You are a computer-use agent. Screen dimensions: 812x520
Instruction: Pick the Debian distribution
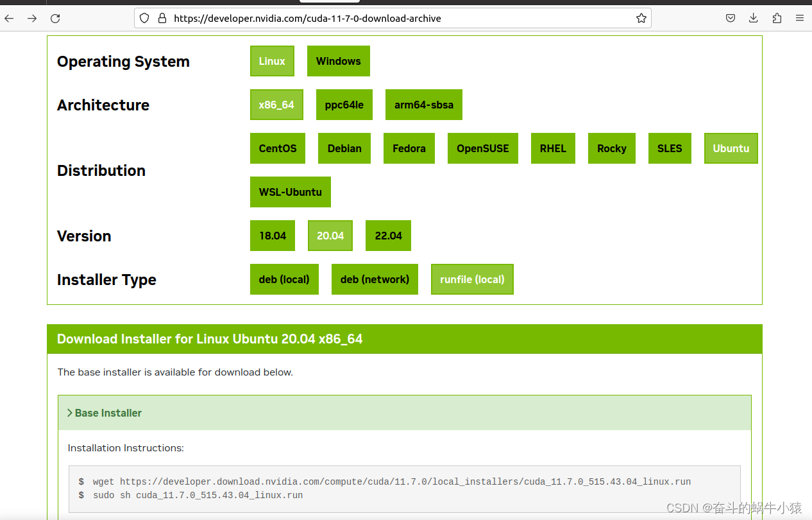pyautogui.click(x=344, y=148)
